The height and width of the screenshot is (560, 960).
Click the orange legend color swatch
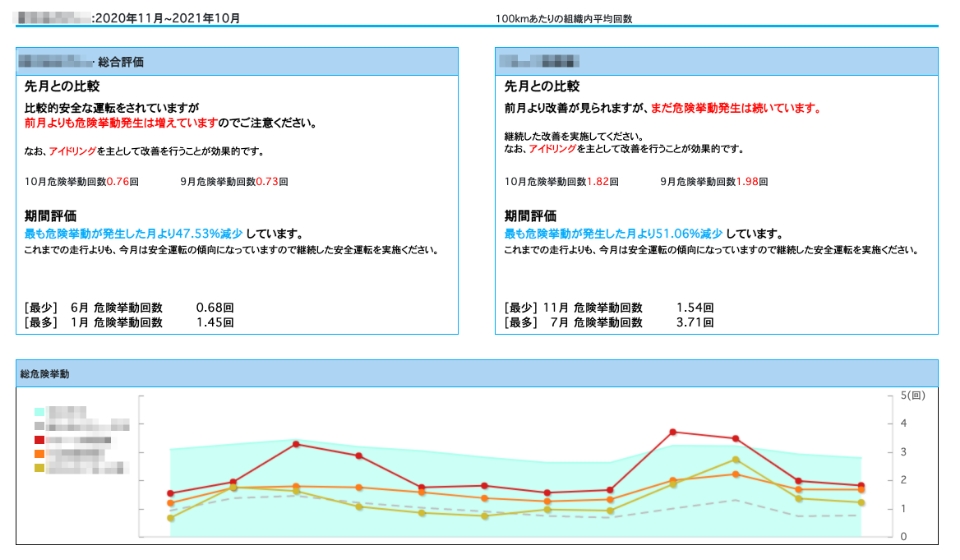tap(39, 454)
